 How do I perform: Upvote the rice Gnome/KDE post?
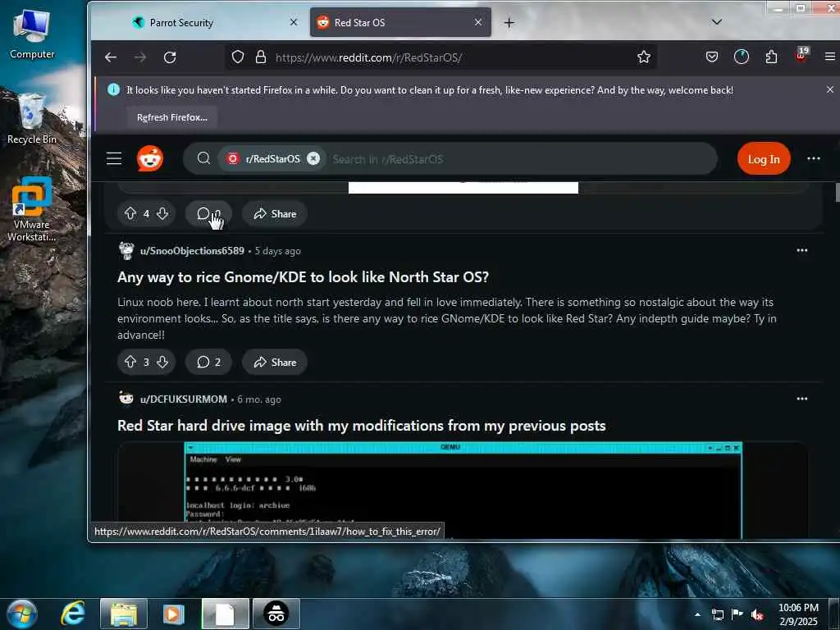130,362
